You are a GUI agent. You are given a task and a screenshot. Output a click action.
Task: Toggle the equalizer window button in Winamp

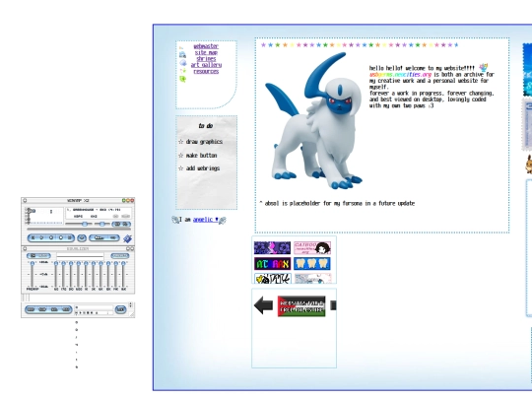tap(117, 224)
